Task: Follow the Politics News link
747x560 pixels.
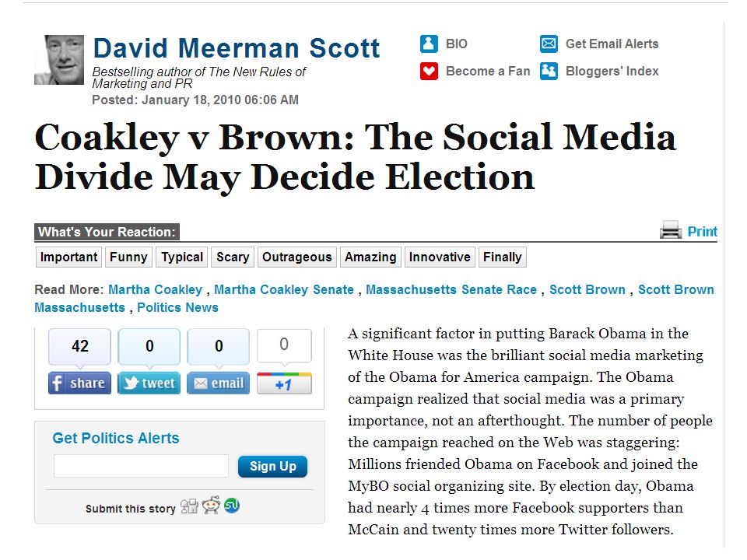Action: tap(177, 308)
